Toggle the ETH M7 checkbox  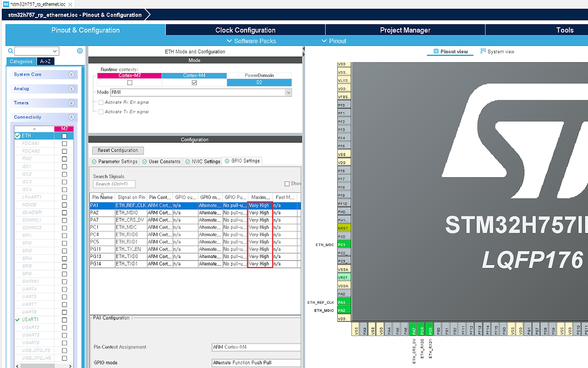(x=64, y=136)
